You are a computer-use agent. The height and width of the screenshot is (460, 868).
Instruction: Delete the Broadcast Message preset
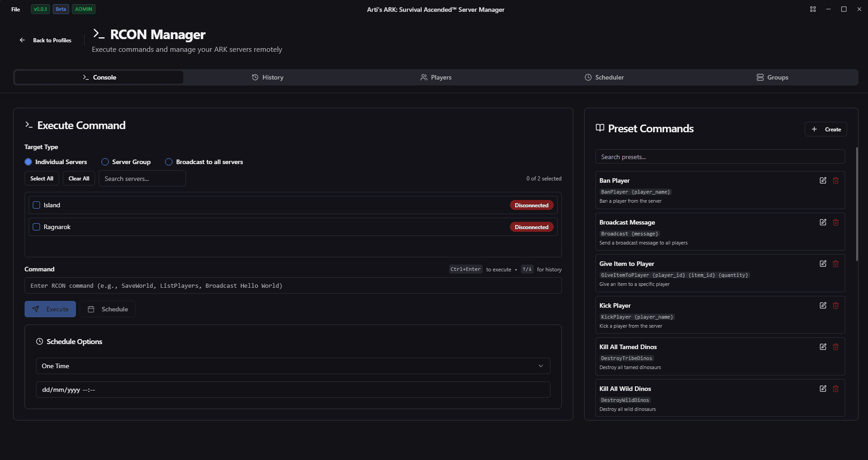tap(835, 222)
